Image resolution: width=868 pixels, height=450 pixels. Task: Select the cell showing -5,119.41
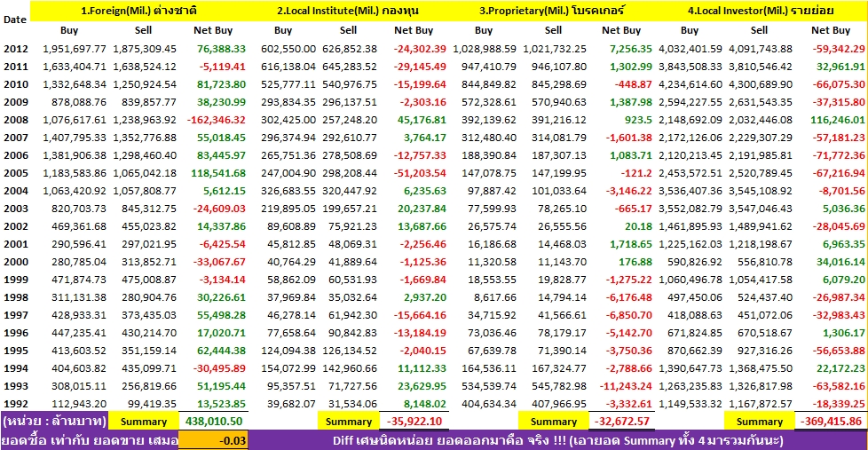pyautogui.click(x=223, y=67)
